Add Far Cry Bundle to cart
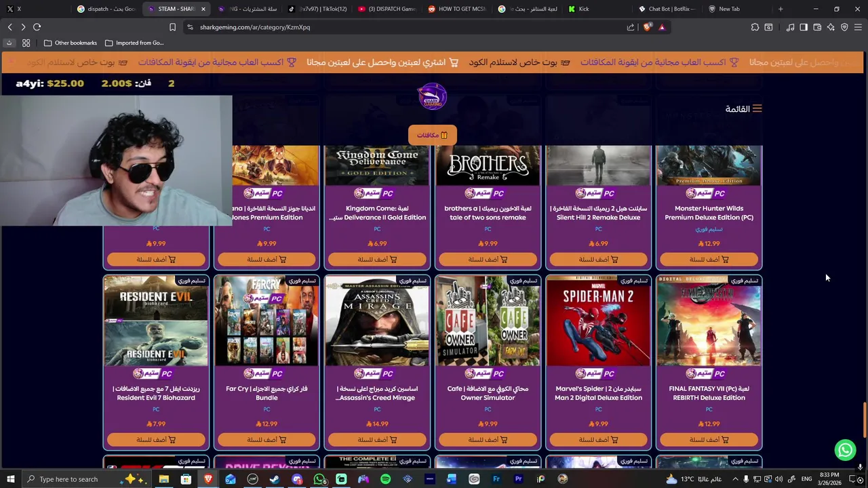The image size is (868, 488). pos(267,439)
